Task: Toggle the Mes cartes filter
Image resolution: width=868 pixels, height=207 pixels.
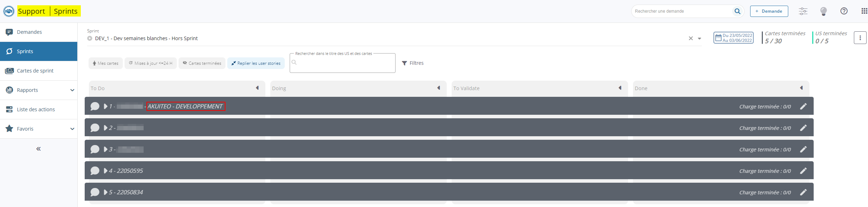Action: [106, 63]
